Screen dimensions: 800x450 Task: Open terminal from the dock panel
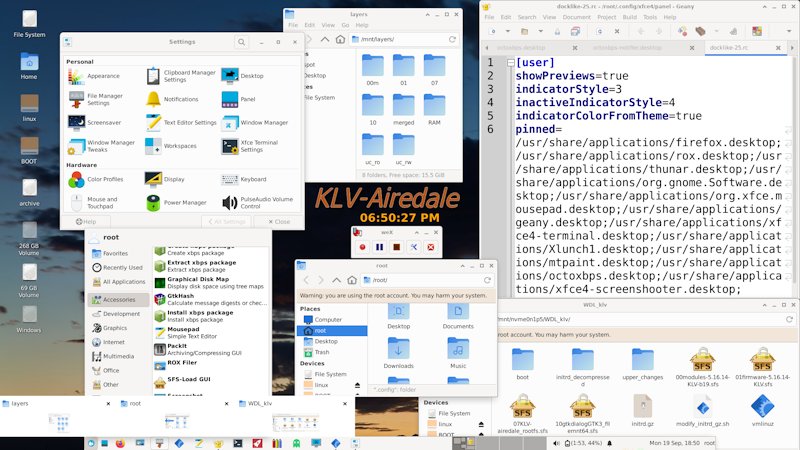point(238,443)
